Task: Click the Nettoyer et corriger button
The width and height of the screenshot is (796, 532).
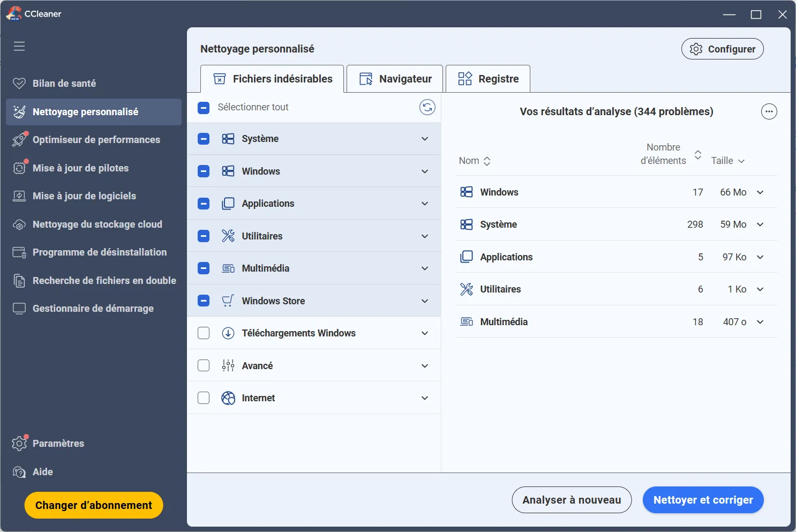Action: pyautogui.click(x=703, y=500)
